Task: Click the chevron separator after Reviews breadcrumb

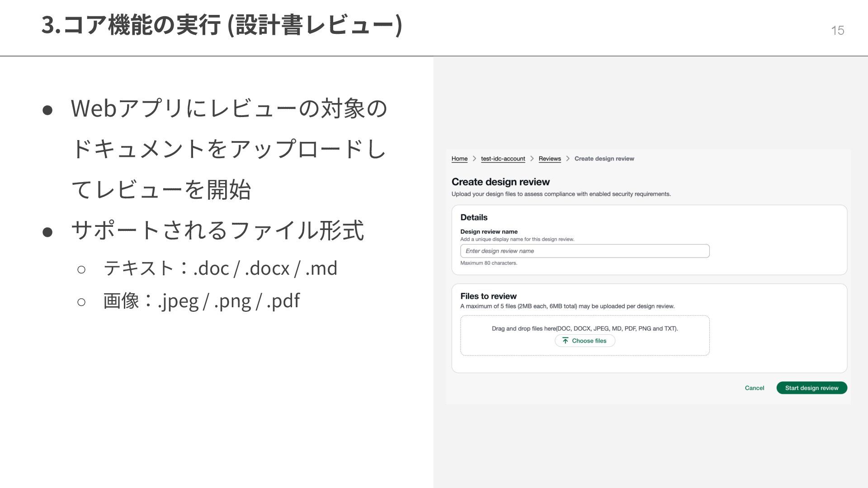Action: 568,159
